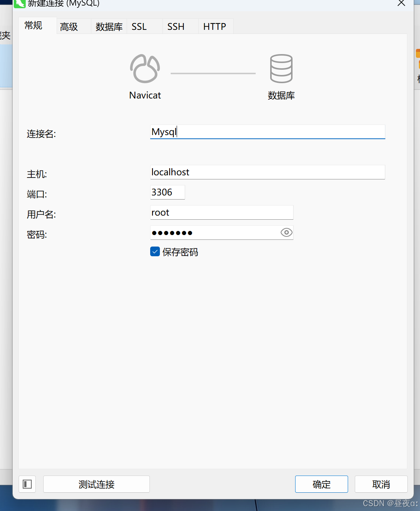This screenshot has height=511, width=420.
Task: Click the database cylinder icon
Action: point(281,69)
